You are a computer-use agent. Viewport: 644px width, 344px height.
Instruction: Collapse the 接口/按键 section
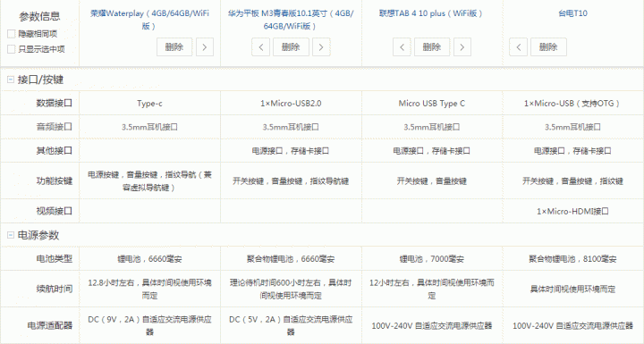coord(11,80)
